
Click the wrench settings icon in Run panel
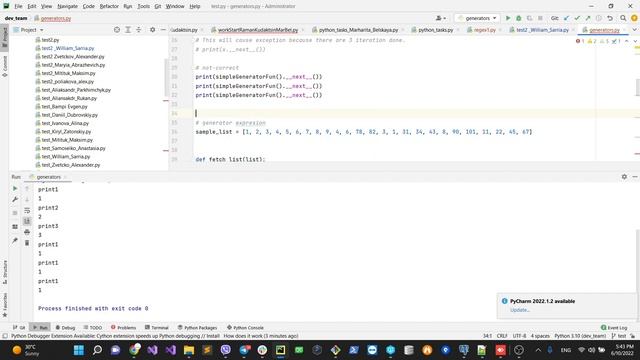tap(15, 200)
